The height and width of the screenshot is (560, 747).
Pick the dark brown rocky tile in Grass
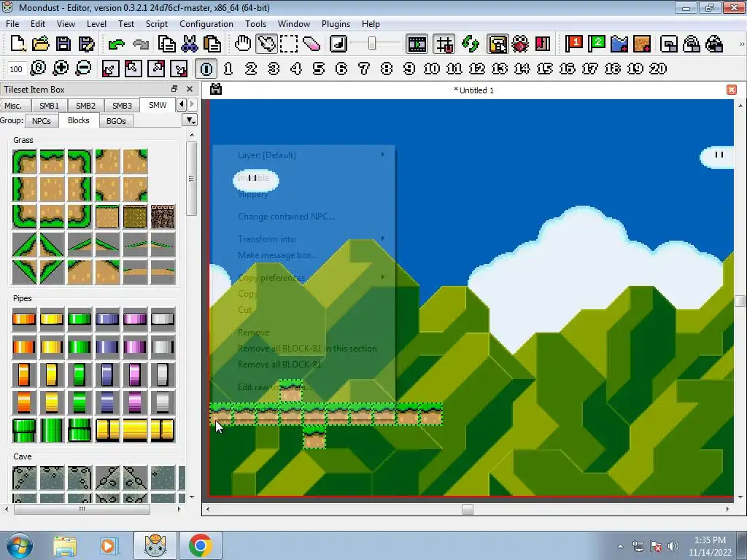[x=163, y=217]
